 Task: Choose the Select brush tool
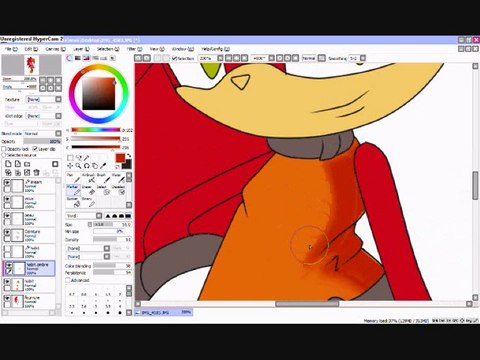[x=103, y=190]
